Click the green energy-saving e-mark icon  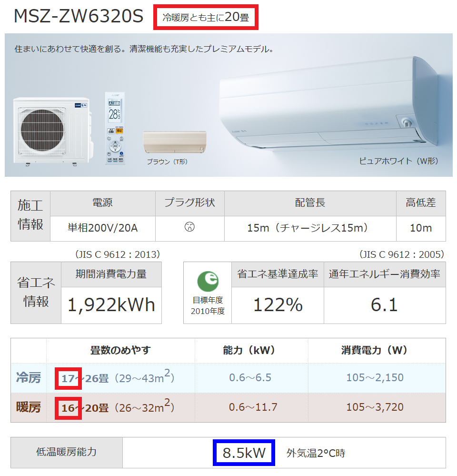208,282
